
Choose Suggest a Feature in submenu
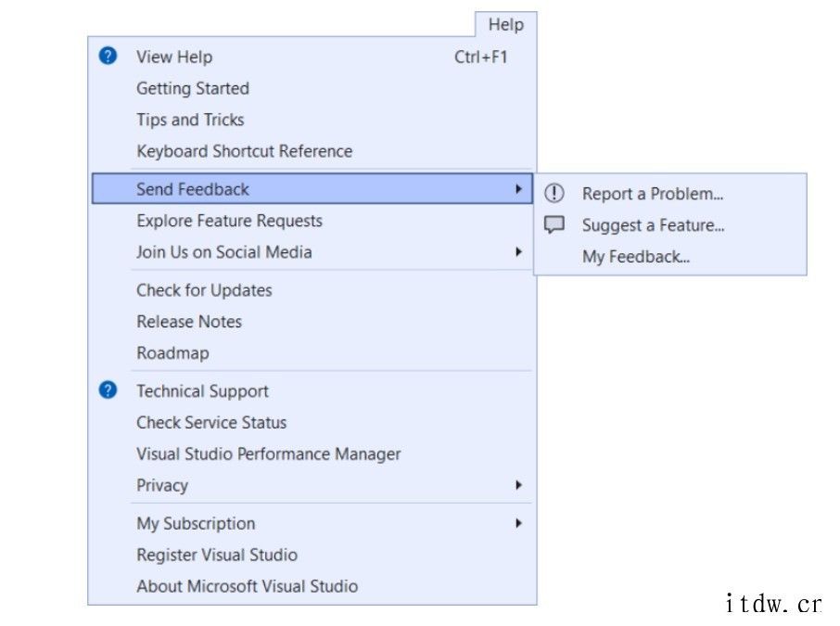[670, 225]
